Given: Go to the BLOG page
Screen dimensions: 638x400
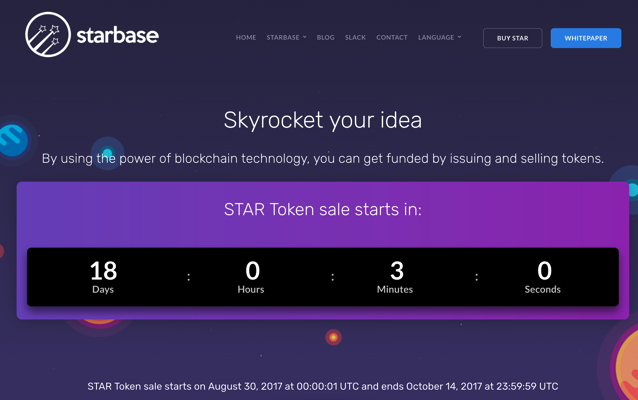Looking at the screenshot, I should 326,37.
